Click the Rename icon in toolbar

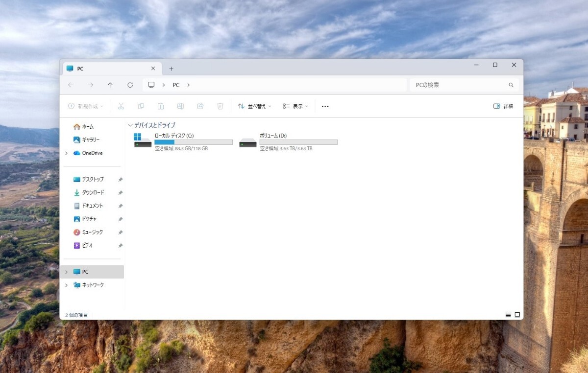pyautogui.click(x=180, y=106)
